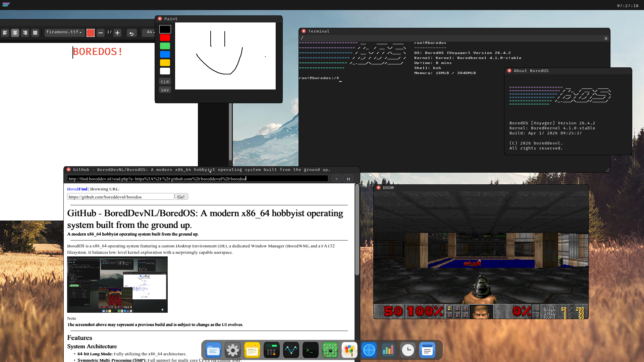Click the Build date line in About BoredOS
The height and width of the screenshot is (362, 644).
[x=545, y=133]
